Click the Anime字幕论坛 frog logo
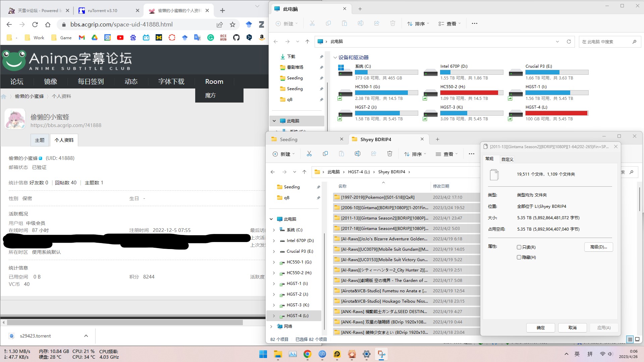 14,60
